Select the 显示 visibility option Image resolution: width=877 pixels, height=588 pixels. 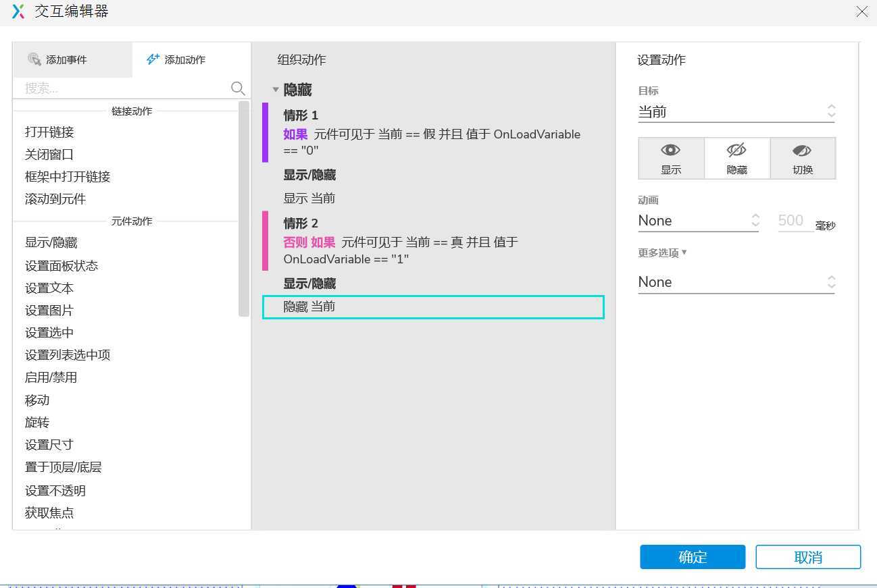click(671, 159)
